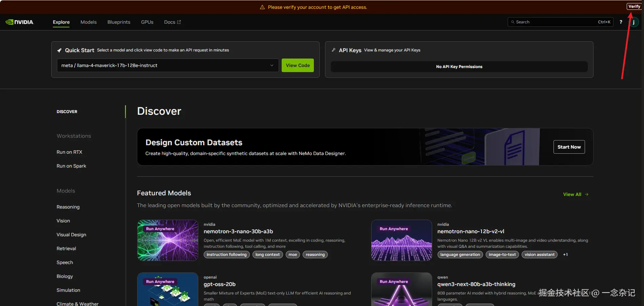The height and width of the screenshot is (306, 644).
Task: Open the nemotron-nano-12b-v2-vl model title
Action: [x=471, y=232]
